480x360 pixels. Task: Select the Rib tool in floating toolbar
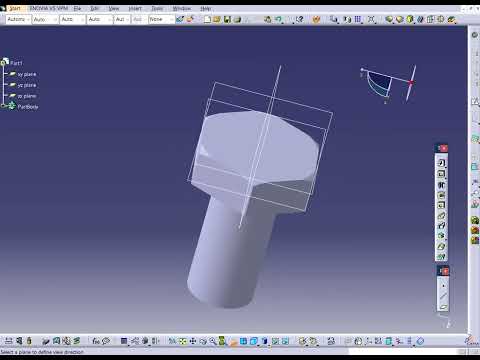coord(441,216)
